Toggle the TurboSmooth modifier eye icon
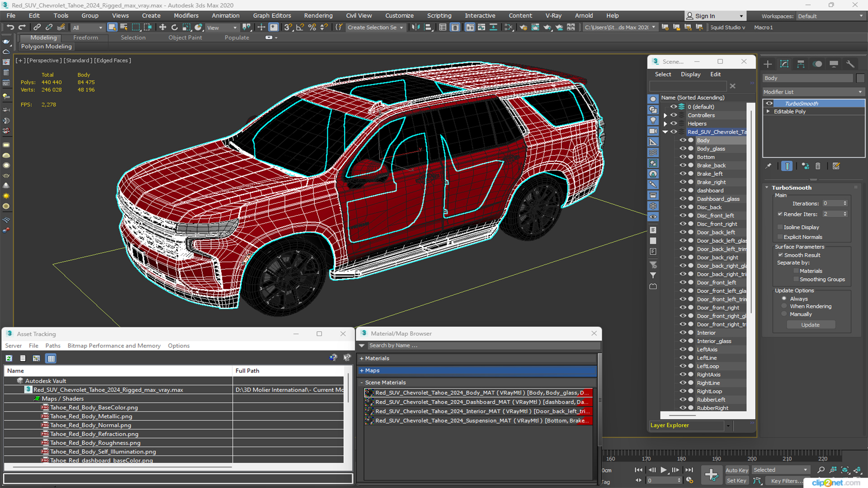 click(769, 103)
